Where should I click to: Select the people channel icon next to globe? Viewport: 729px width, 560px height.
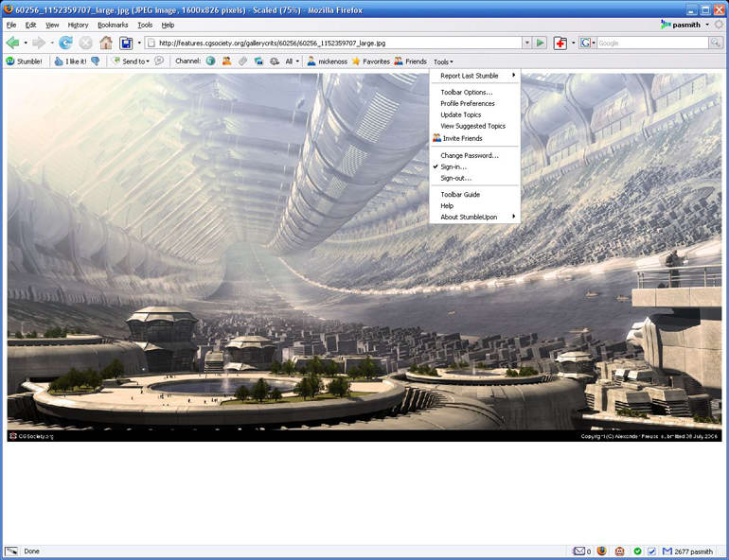(227, 61)
